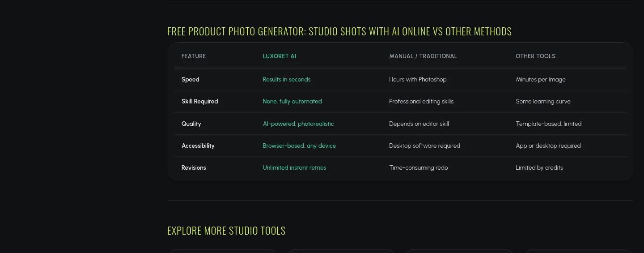The image size is (644, 253).
Task: Click the 'Limited by credits' cell
Action: pyautogui.click(x=539, y=167)
